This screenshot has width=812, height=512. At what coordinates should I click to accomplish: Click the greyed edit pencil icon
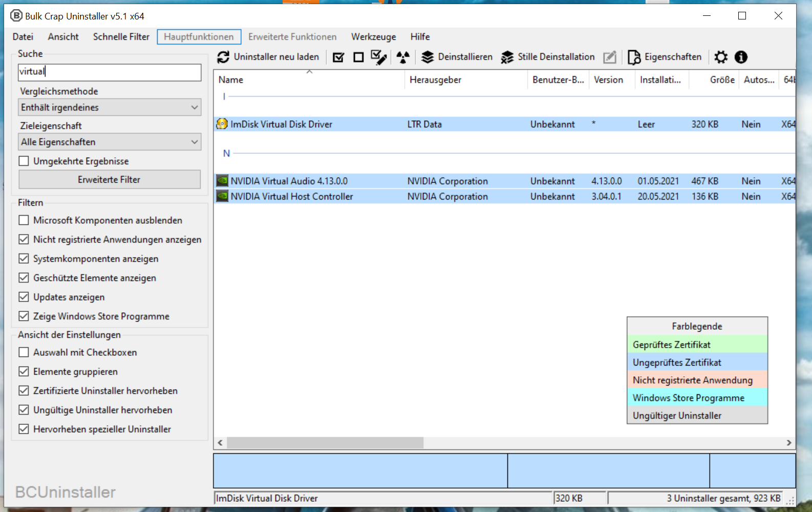(x=610, y=57)
